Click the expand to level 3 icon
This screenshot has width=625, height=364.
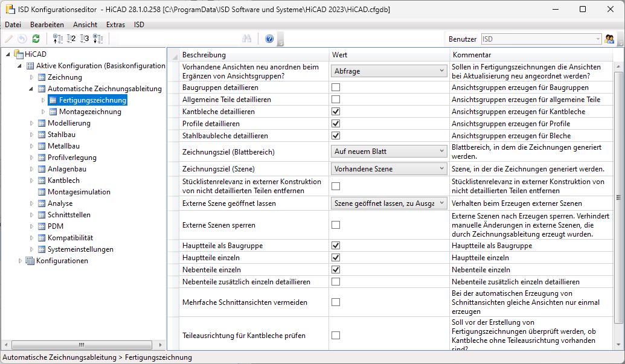(x=85, y=39)
